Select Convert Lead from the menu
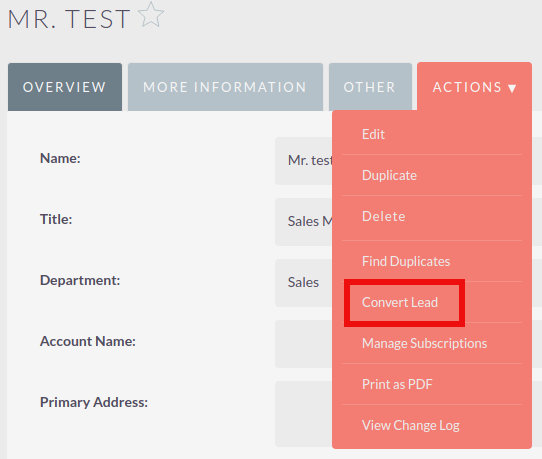Screen dimensions: 542x459 [400, 302]
